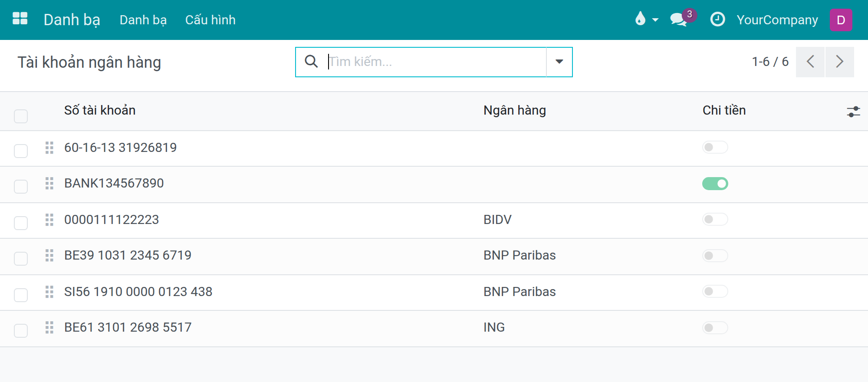The height and width of the screenshot is (382, 868).
Task: Select the 60-16-13 31926819 row checkbox
Action: (21, 151)
